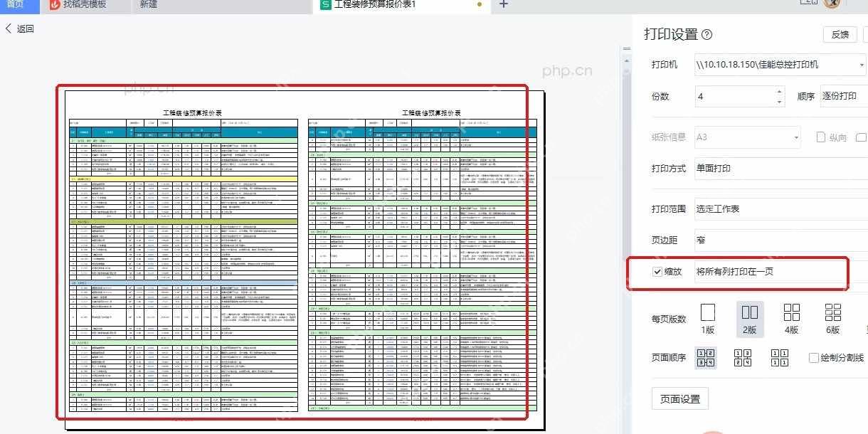Viewport: 868px width, 434px height.
Task: Click the user avatar at top right
Action: click(832, 4)
